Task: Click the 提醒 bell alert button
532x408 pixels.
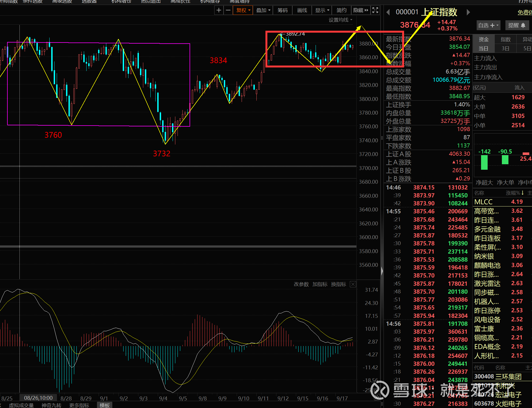Action: tap(517, 25)
